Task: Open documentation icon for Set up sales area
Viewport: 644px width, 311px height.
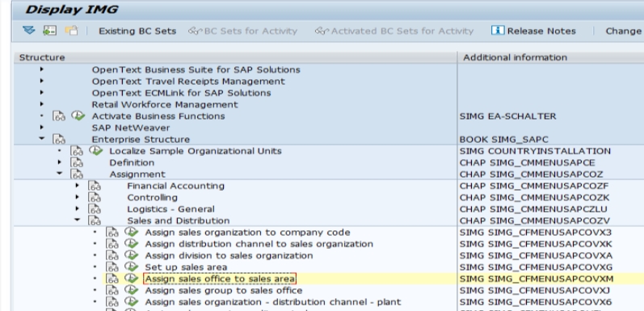Action: (x=112, y=267)
